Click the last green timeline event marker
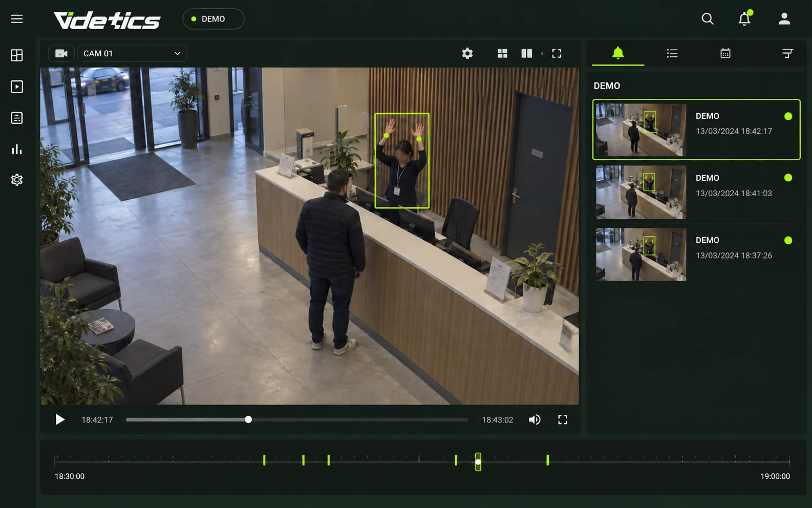 (547, 460)
